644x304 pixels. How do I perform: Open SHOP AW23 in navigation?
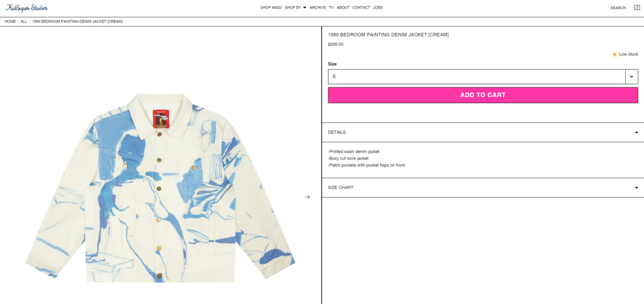coord(271,8)
